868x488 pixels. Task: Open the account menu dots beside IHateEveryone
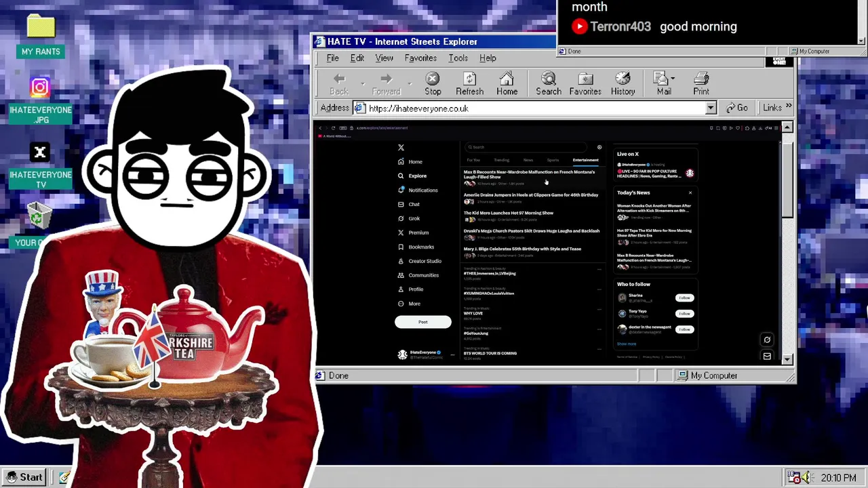pyautogui.click(x=452, y=354)
